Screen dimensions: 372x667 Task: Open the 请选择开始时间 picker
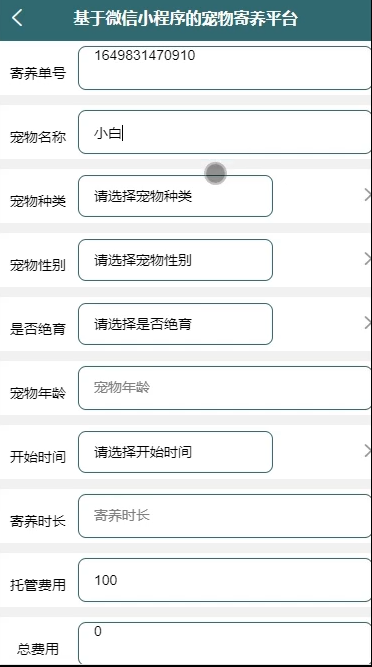click(175, 452)
